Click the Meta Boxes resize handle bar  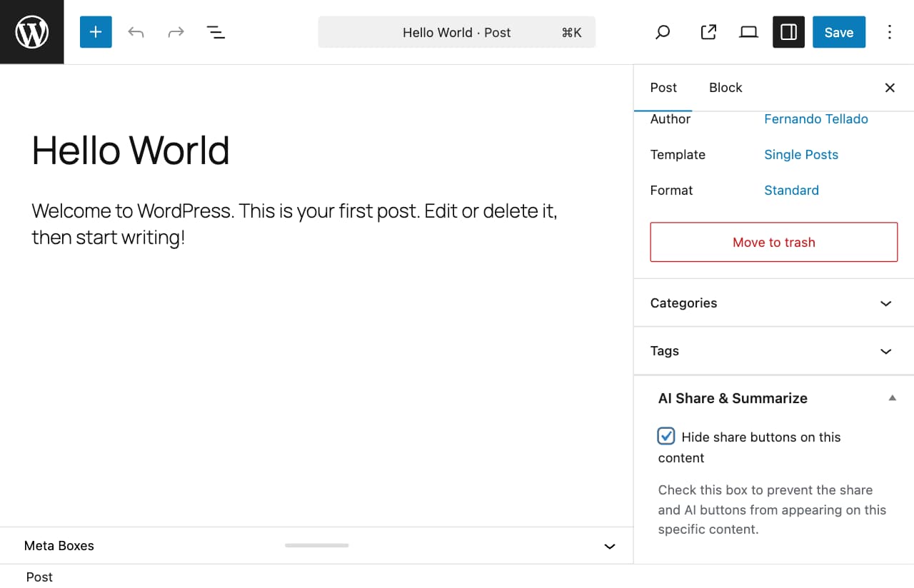click(x=317, y=545)
